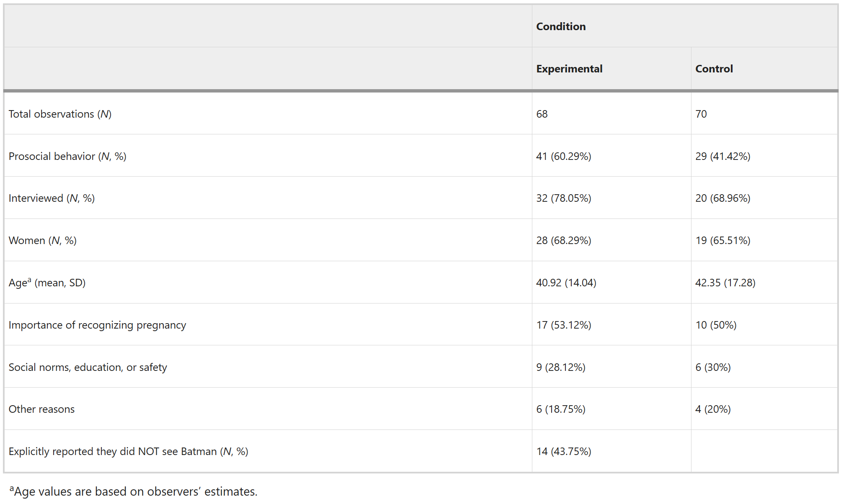Click the 19 (65.51%) cell
Screen dimensions: 841x504
(723, 240)
